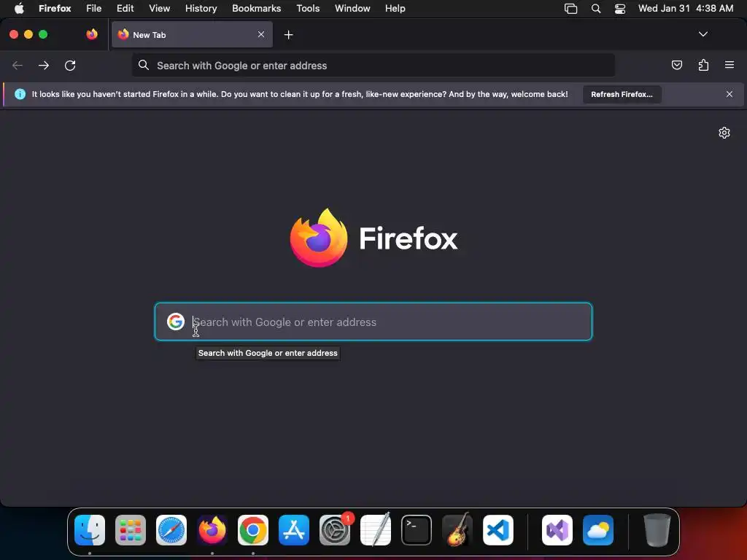Expand the list all tabs chevron
The image size is (747, 560).
(703, 34)
